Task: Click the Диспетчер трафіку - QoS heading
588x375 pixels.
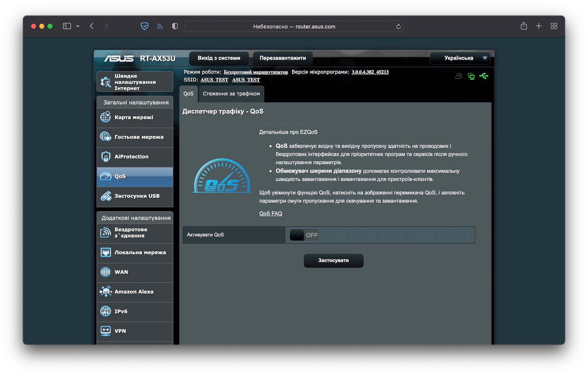Action: coord(223,112)
